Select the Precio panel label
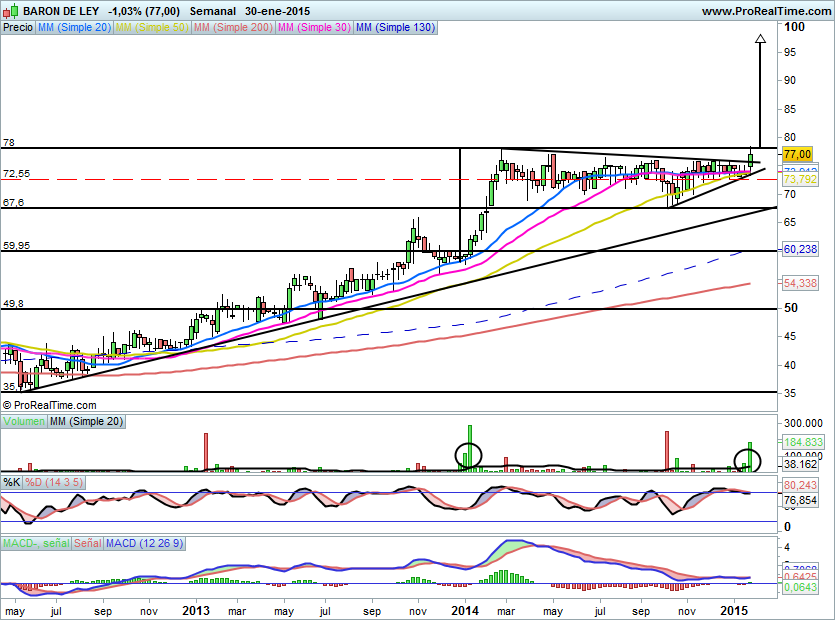 pyautogui.click(x=17, y=28)
